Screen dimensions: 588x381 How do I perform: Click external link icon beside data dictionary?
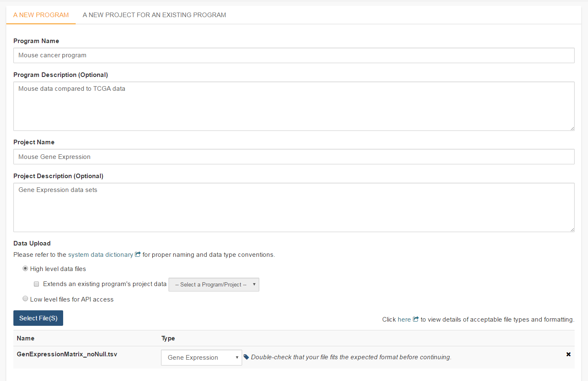tap(138, 254)
